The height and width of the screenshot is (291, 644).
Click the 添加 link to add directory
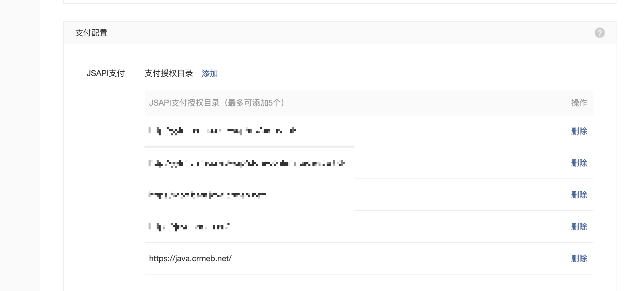[x=210, y=73]
